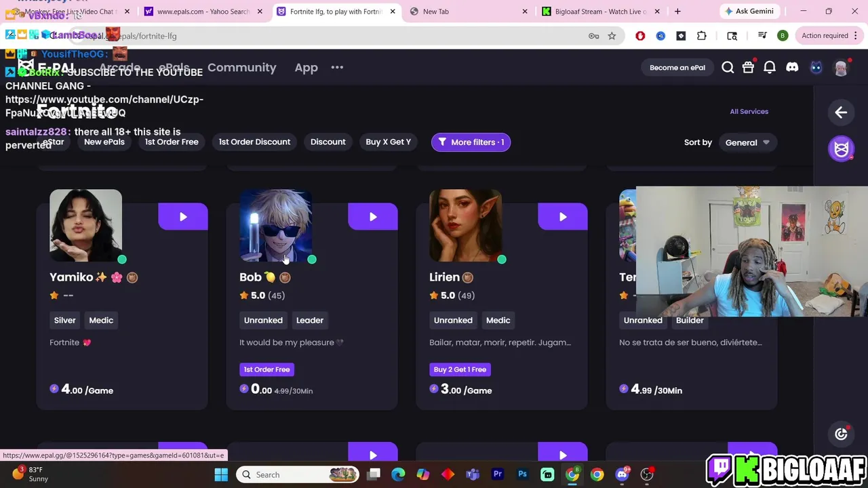Open the saved passwords key icon
Viewport: 868px width, 488px height.
click(593, 36)
